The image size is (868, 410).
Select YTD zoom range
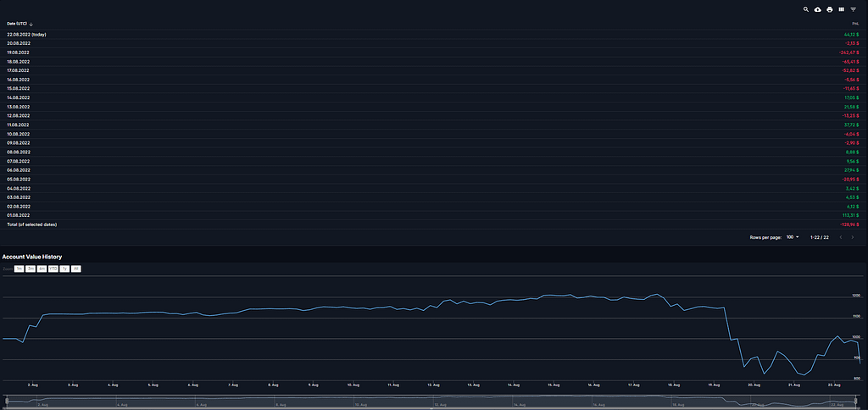point(53,269)
